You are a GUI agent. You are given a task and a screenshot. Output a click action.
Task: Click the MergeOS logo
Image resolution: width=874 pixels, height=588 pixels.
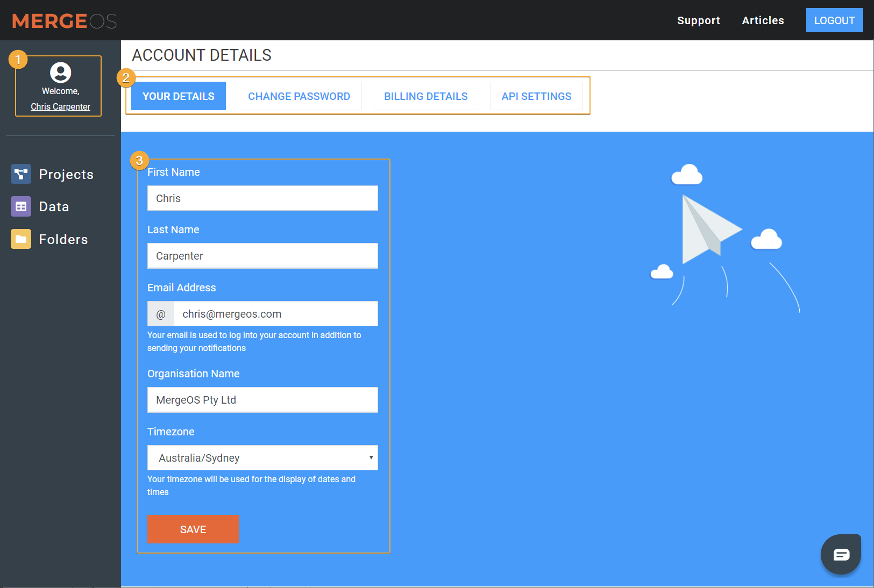point(65,21)
